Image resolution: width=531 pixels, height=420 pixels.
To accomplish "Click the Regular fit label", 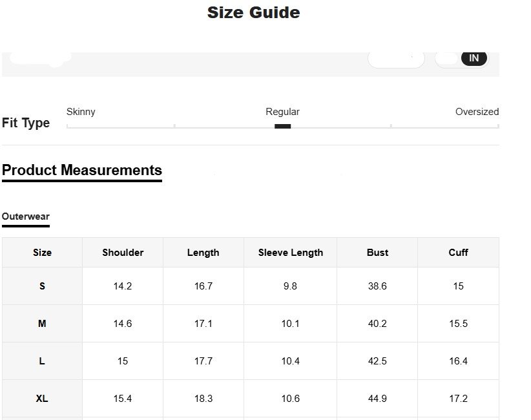I will point(282,112).
